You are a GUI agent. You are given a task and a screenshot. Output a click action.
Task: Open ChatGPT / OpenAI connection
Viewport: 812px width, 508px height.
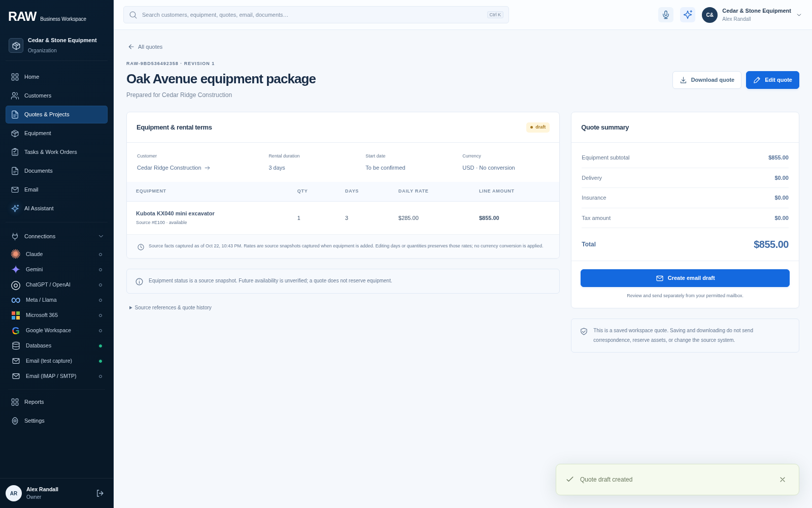click(x=57, y=284)
